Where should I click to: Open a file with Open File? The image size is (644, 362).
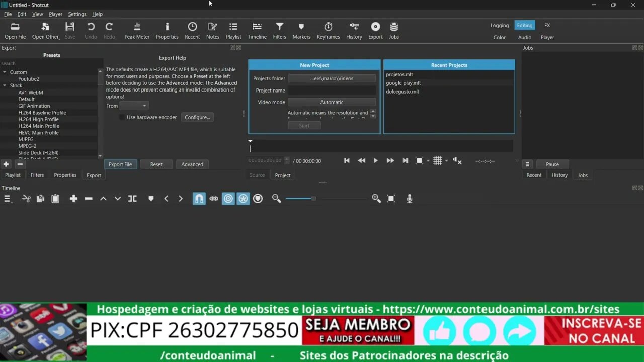pyautogui.click(x=15, y=31)
